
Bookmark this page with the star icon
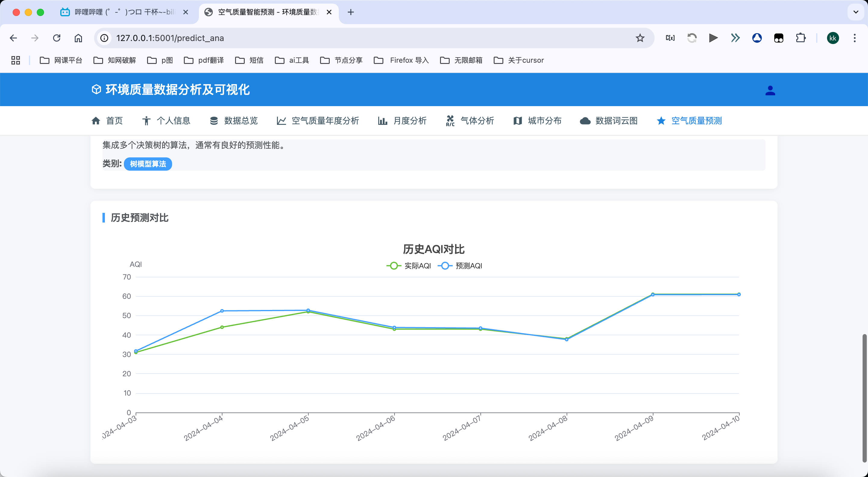[x=640, y=38]
